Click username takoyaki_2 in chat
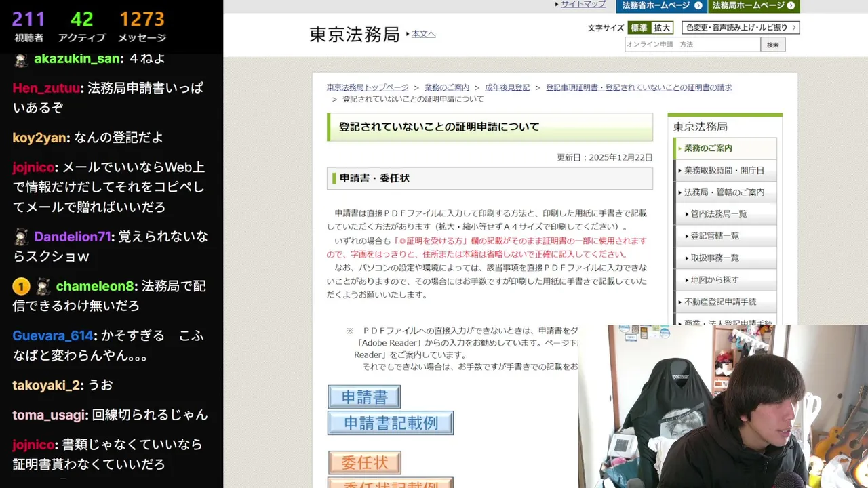Viewport: 868px width, 488px height. click(45, 386)
